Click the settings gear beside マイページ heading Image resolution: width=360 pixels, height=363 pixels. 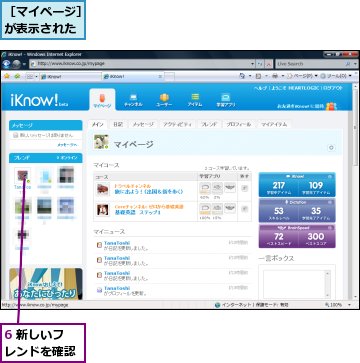[331, 147]
